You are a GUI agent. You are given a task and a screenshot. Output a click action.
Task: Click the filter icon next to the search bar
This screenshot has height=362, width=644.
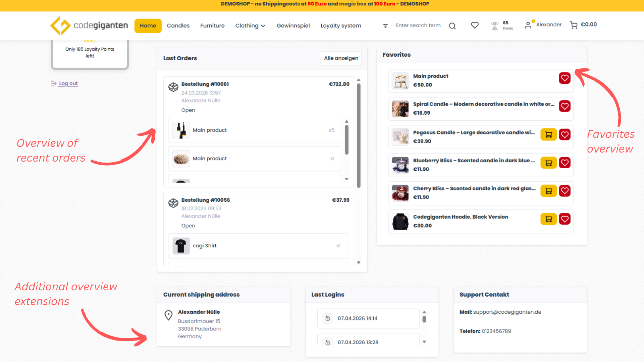(385, 25)
